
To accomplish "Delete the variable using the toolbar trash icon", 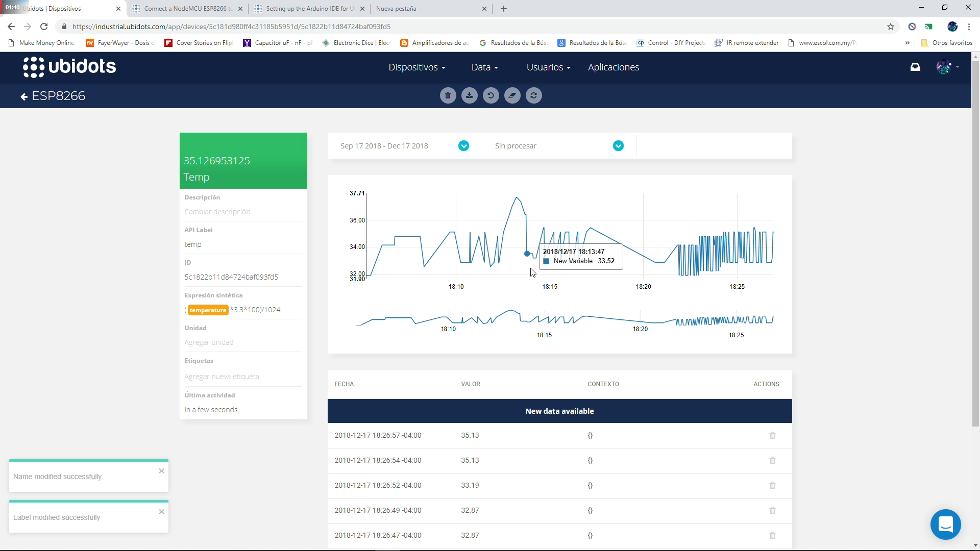I will click(x=448, y=95).
